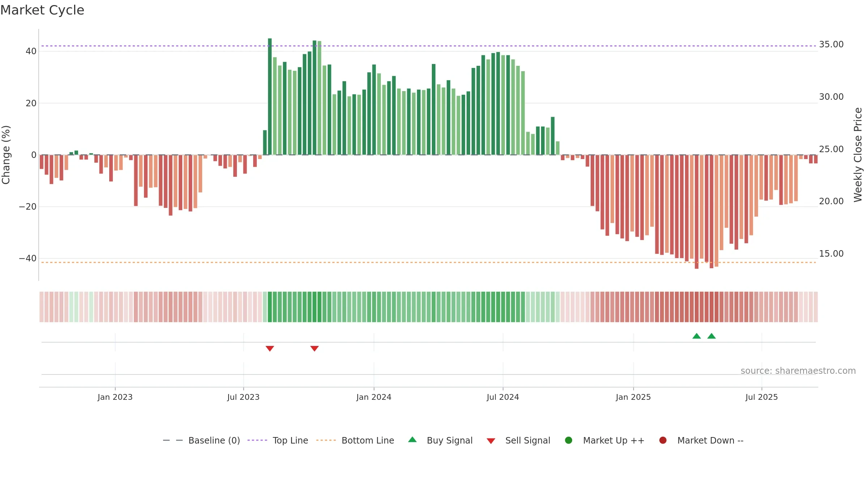Toggle the Sell Signal legend entry

click(x=518, y=440)
